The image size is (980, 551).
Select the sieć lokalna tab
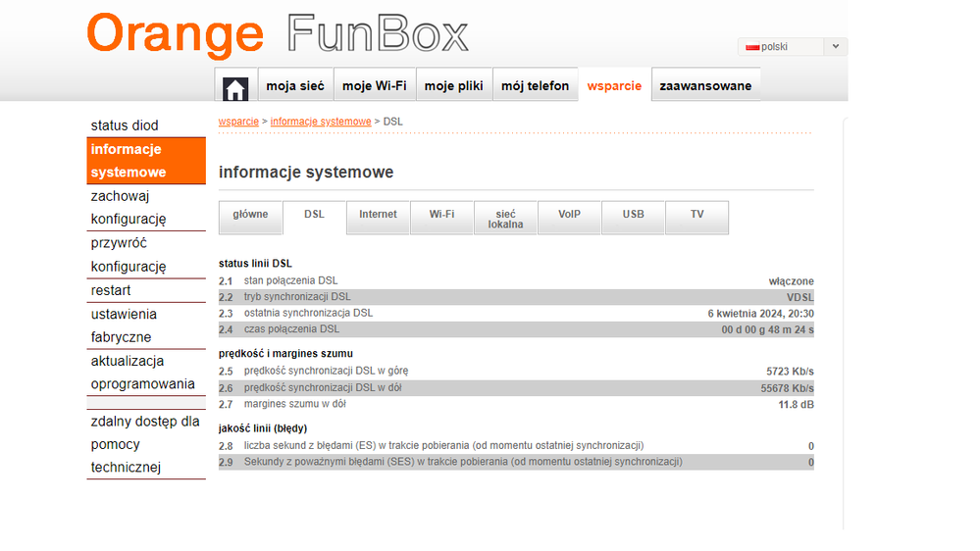pos(505,218)
